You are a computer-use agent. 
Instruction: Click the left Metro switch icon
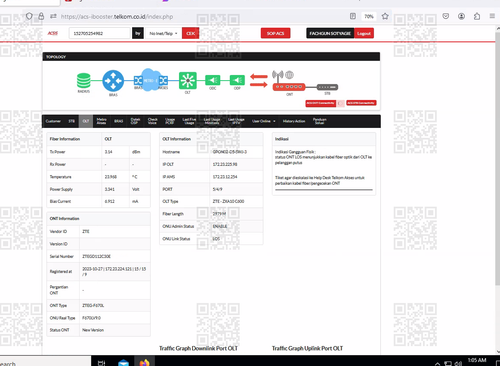click(138, 80)
